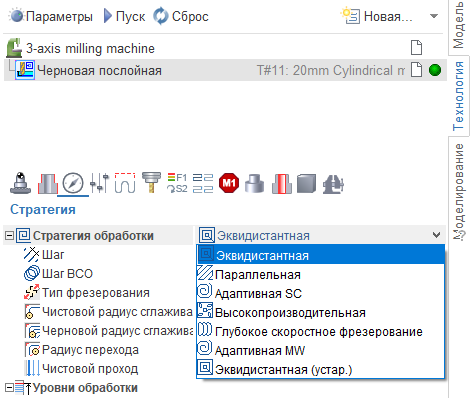Open the Эквидистантная strategy combo box
Viewport: 474px width, 398px height.
pos(320,236)
